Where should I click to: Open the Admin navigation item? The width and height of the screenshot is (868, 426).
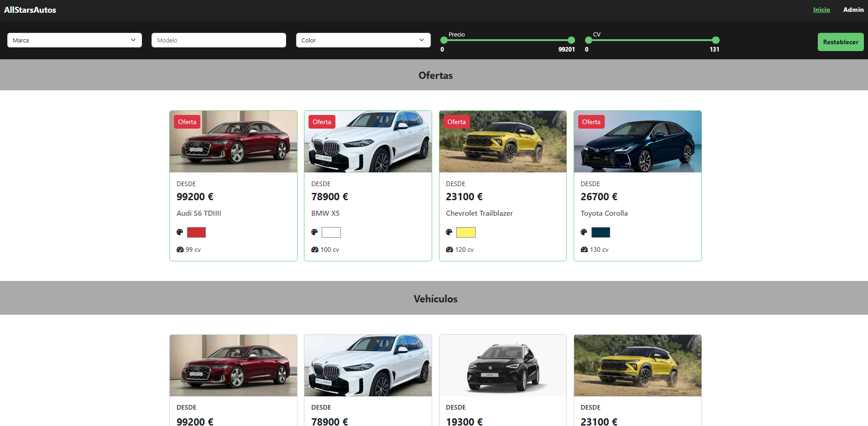point(853,10)
